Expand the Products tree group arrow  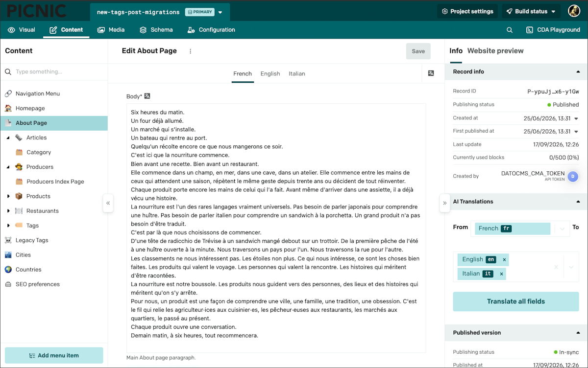coord(8,196)
